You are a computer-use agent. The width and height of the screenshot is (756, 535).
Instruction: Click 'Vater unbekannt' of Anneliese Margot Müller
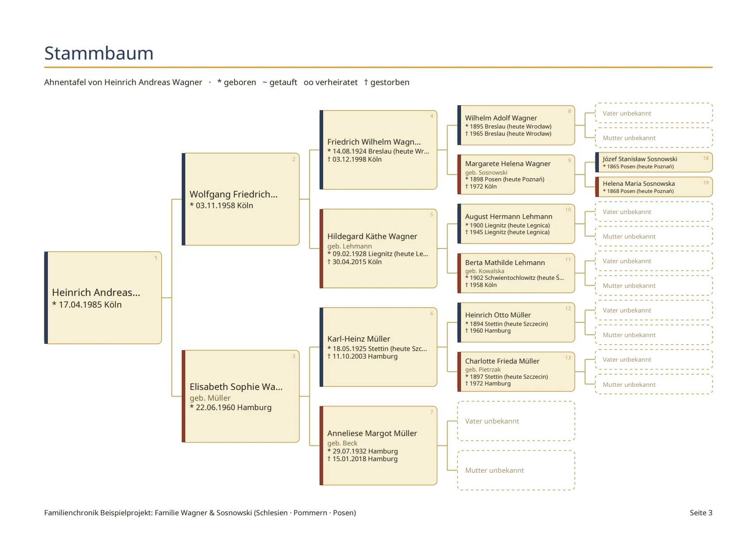(x=516, y=421)
